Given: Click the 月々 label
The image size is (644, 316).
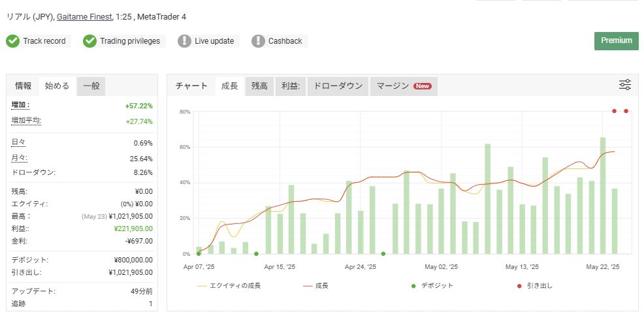Looking at the screenshot, I should point(20,158).
